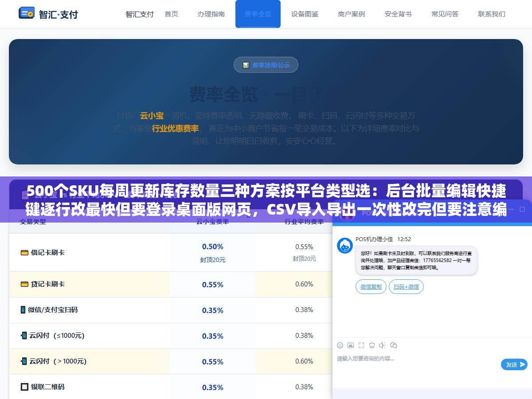
Task: Click the POS机办理小佳 agent name
Action: 374,239
